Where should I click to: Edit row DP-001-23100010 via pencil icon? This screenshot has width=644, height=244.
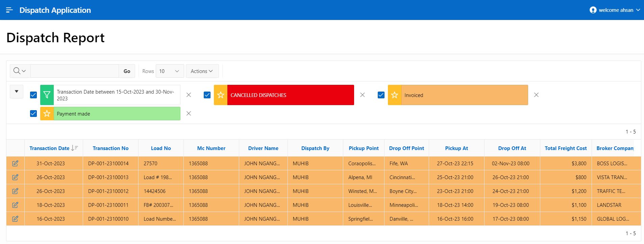tap(15, 219)
